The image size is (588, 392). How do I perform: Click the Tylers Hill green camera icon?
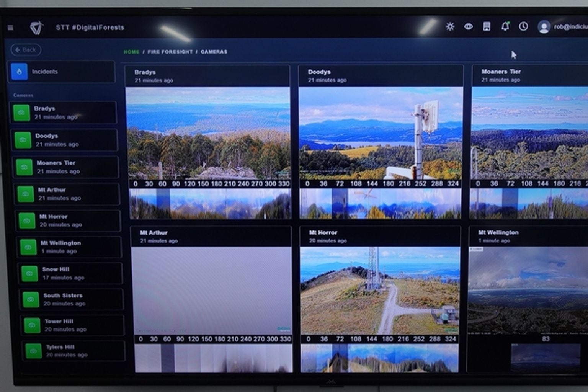(33, 351)
